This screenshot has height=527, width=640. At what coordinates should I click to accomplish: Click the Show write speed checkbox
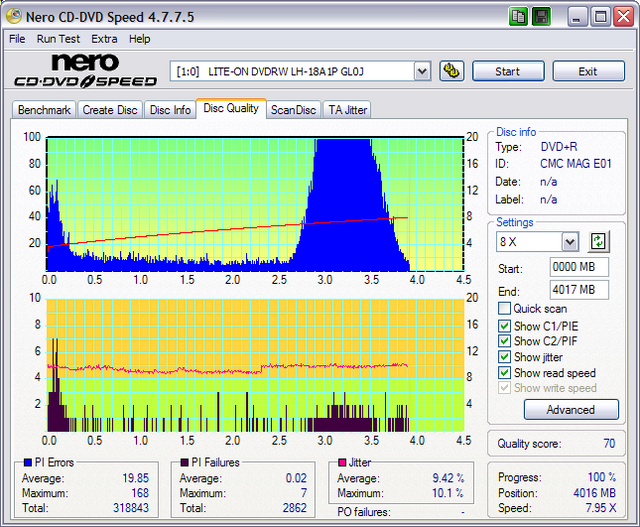(x=504, y=387)
